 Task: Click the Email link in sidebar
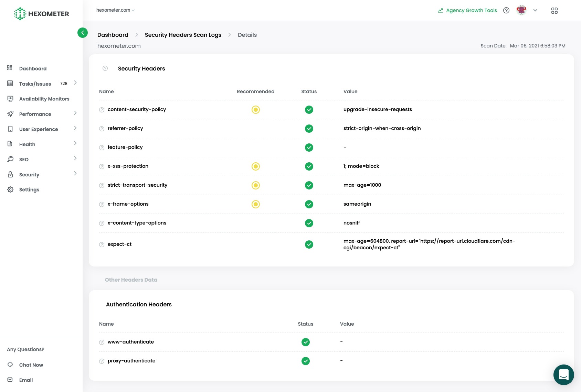(x=26, y=380)
